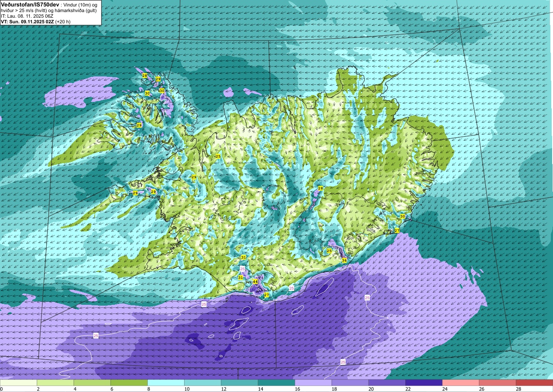Pick the light lavender 16–18 m/s legend swatch
Viewport: 553px width, 392px height.
coord(313,383)
